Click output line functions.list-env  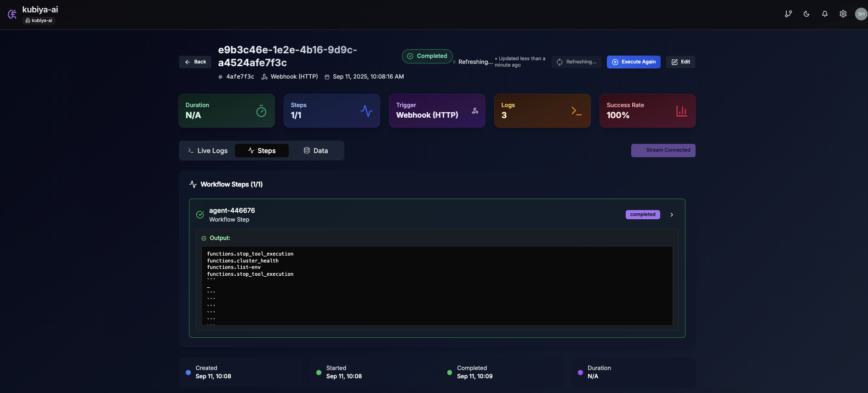(x=234, y=267)
